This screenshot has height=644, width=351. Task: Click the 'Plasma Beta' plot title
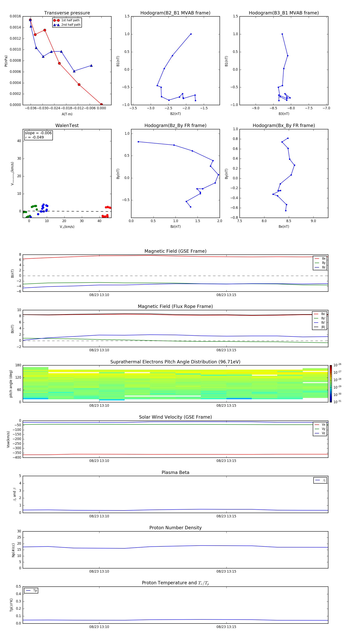(x=175, y=473)
